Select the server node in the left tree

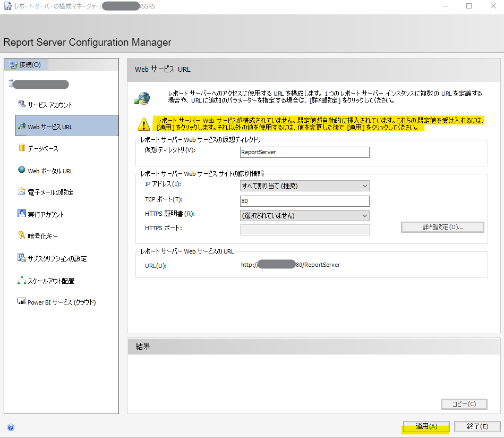pos(41,84)
